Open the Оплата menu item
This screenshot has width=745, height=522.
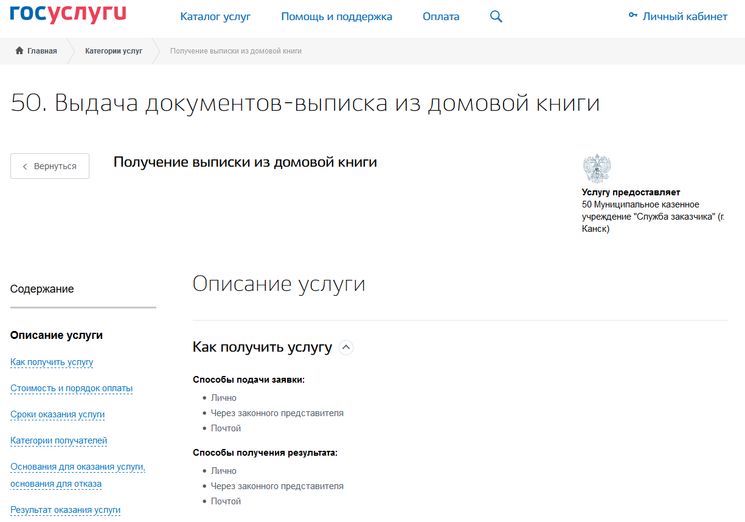coord(440,17)
